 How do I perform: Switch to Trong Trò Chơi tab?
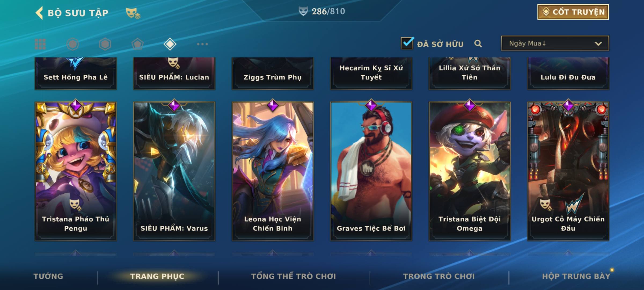pyautogui.click(x=439, y=276)
